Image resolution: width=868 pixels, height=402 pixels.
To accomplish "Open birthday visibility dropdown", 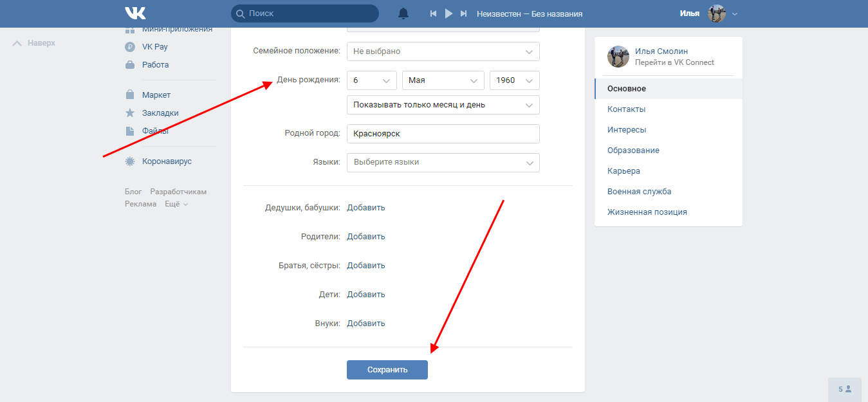I will [443, 105].
